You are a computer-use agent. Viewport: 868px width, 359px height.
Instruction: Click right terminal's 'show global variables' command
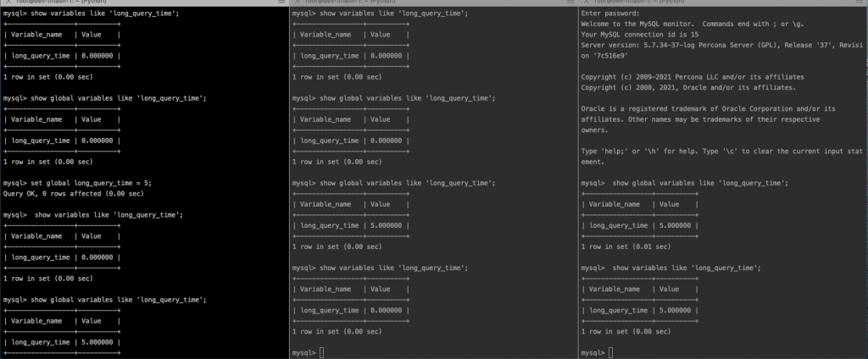700,183
